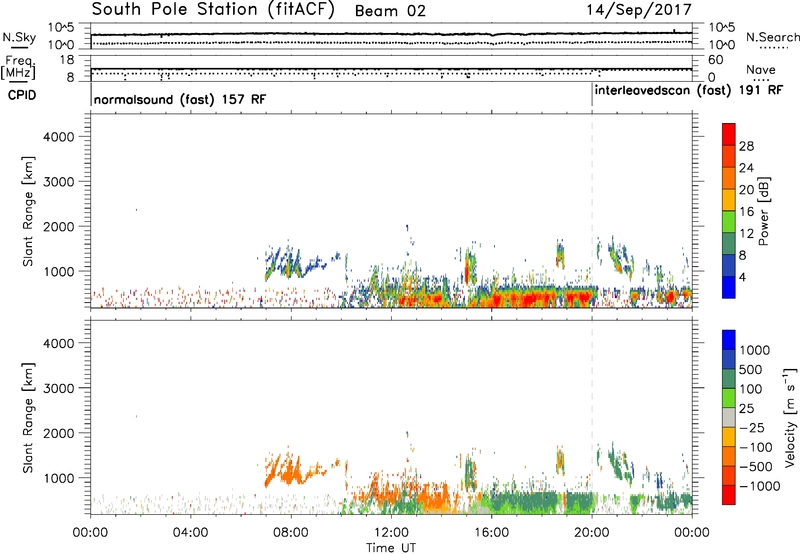Select the "-1000" value on Velocity colorbar
Image resolution: width=800 pixels, height=554 pixels.
pyautogui.click(x=759, y=486)
